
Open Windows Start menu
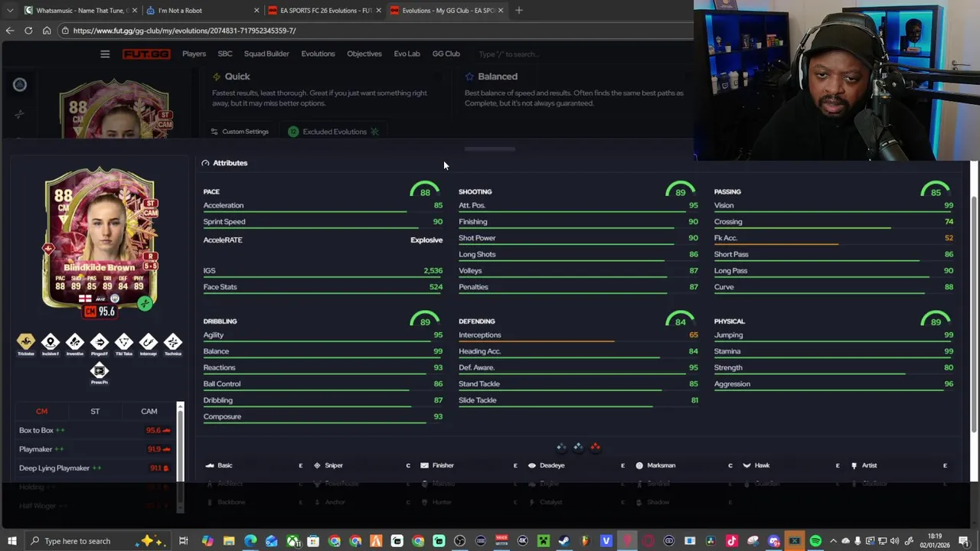[x=11, y=541]
